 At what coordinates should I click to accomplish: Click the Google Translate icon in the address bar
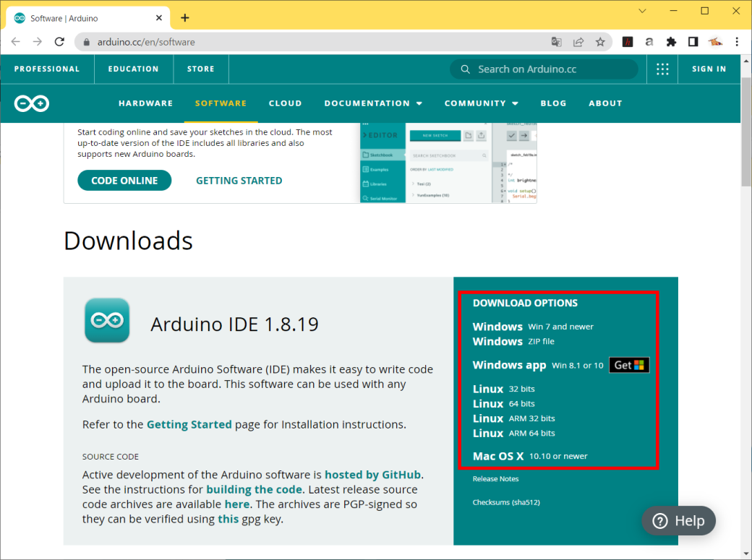pyautogui.click(x=556, y=42)
